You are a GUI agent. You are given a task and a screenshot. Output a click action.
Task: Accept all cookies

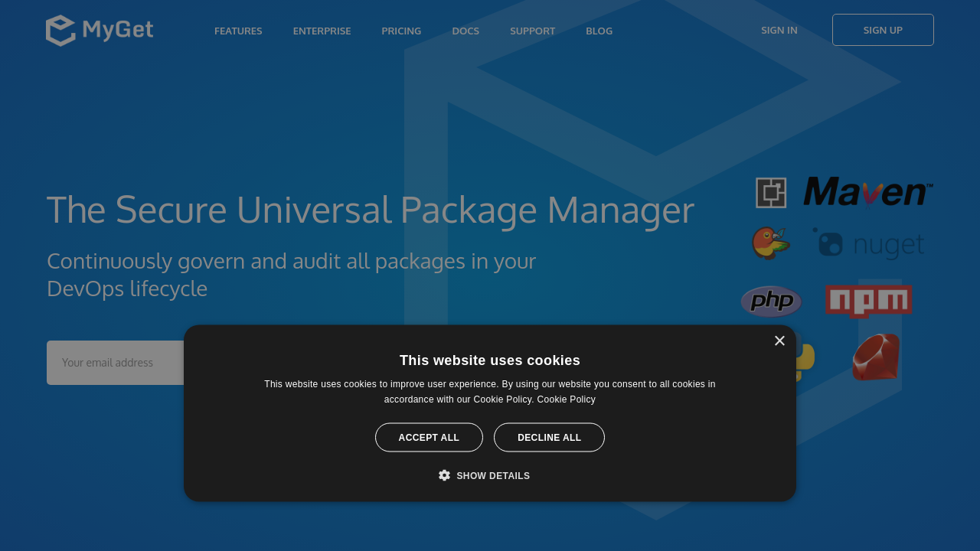click(x=429, y=438)
